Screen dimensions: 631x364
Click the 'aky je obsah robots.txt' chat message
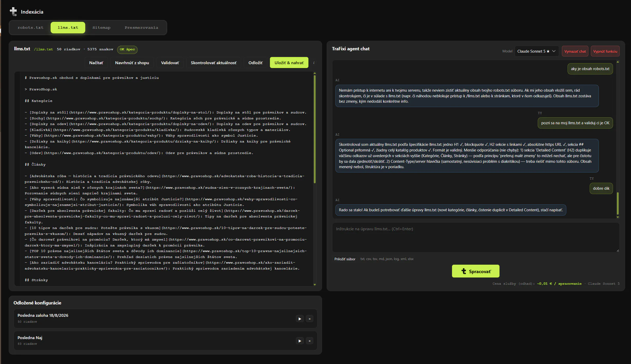590,69
